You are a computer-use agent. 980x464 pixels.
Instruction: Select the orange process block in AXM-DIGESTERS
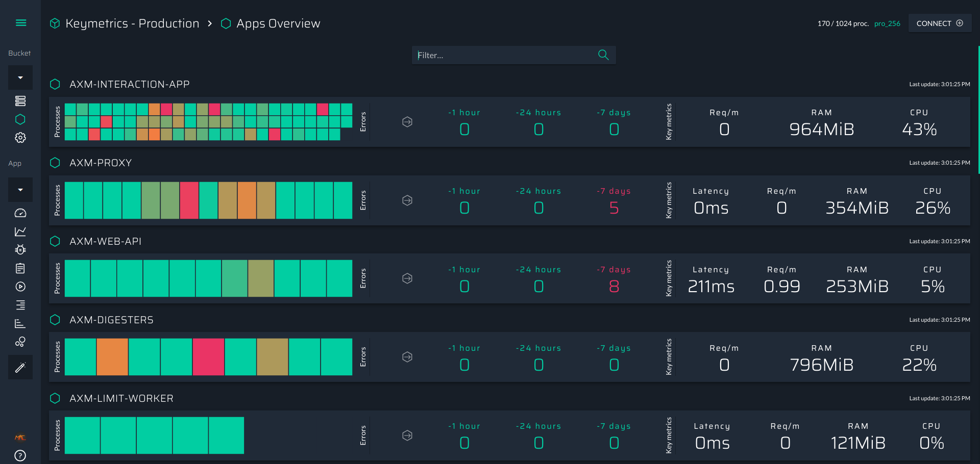point(112,357)
